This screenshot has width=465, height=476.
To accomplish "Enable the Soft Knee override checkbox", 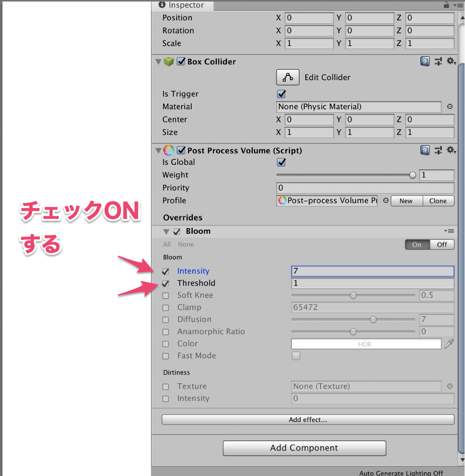I will pyautogui.click(x=165, y=296).
